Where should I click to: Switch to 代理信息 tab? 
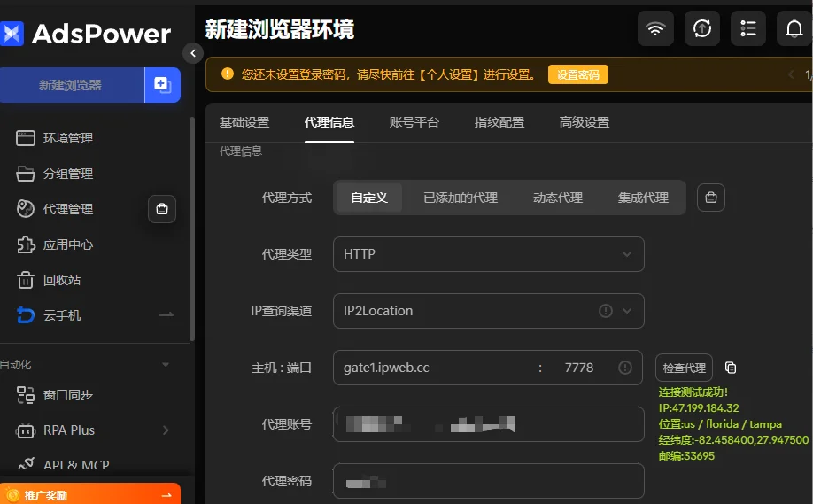[x=329, y=122]
